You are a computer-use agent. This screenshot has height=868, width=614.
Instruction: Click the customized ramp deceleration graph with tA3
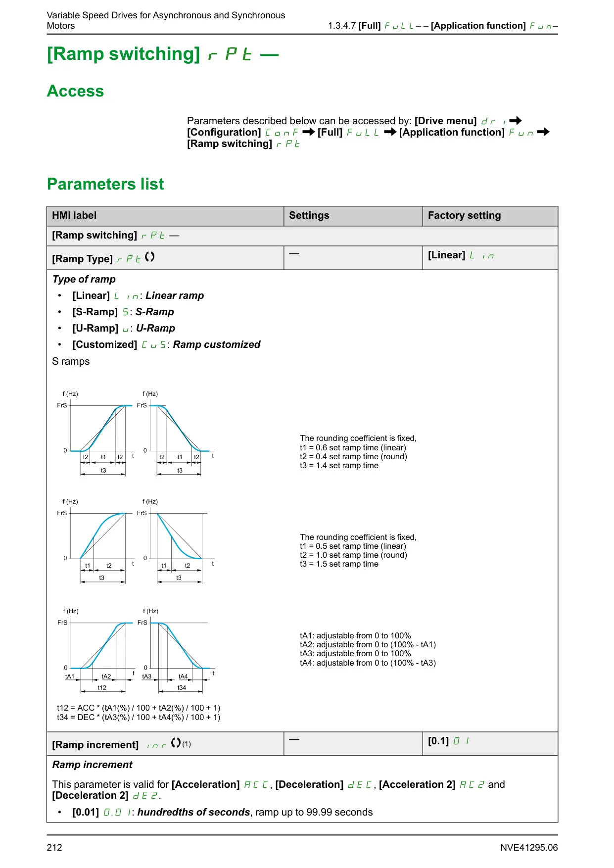[177, 651]
